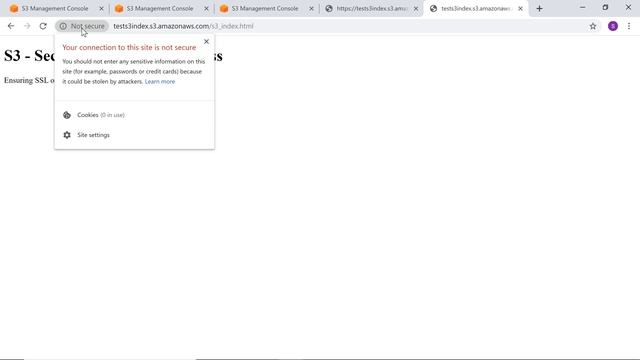Restore down the browser window
This screenshot has height=360, width=640.
click(605, 7)
